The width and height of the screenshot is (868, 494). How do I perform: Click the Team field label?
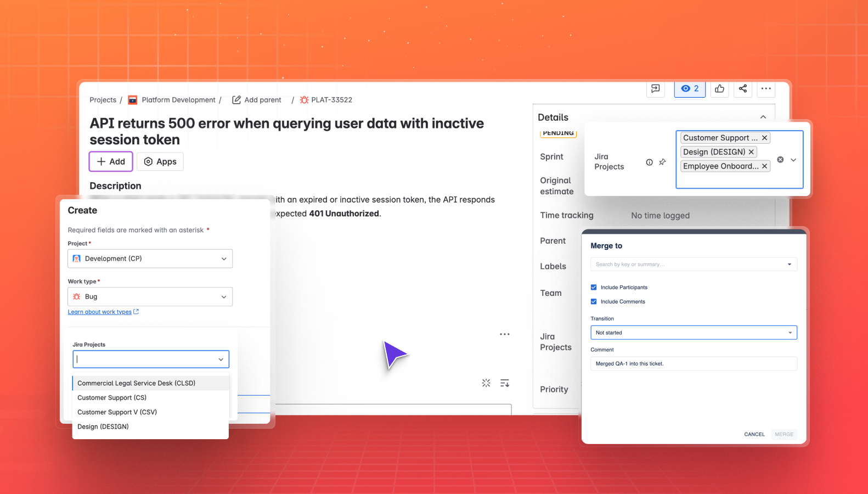(x=551, y=293)
